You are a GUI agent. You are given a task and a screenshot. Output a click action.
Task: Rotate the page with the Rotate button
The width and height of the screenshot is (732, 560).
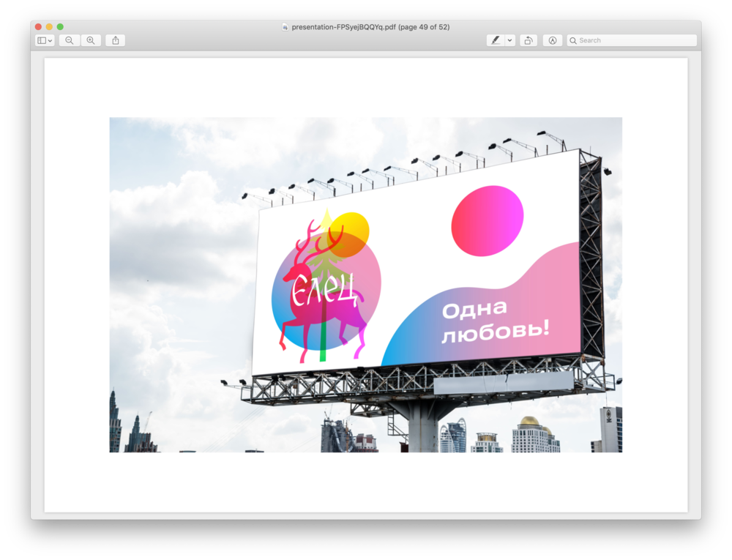(529, 40)
